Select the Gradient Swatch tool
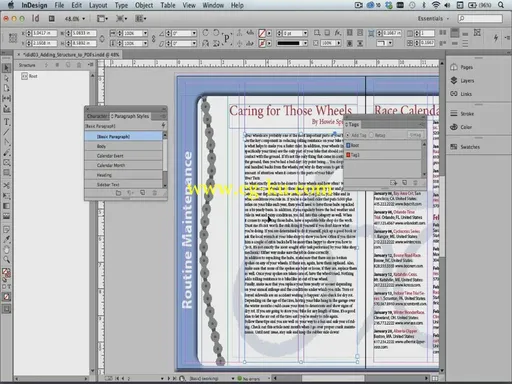This screenshot has width=512, height=384. 6,206
